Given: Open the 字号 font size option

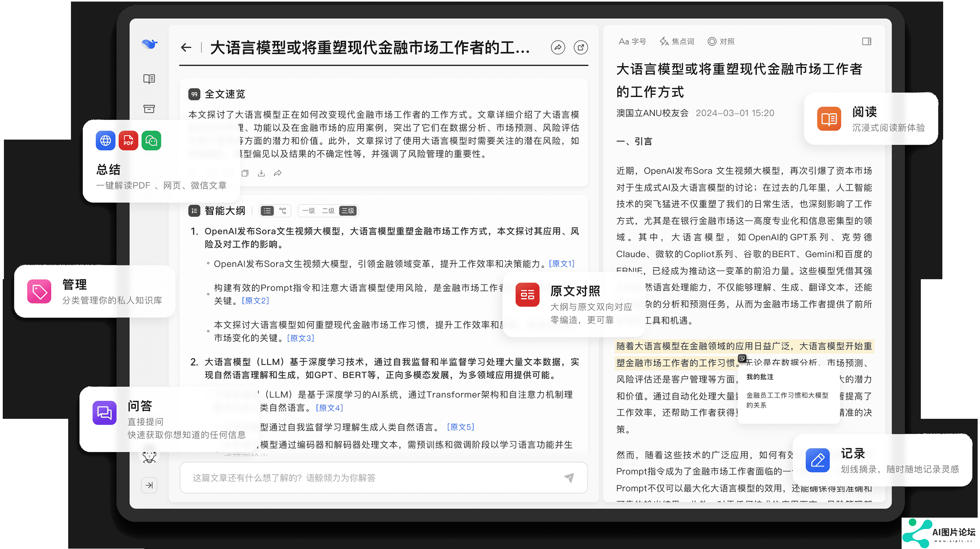Looking at the screenshot, I should [x=632, y=42].
